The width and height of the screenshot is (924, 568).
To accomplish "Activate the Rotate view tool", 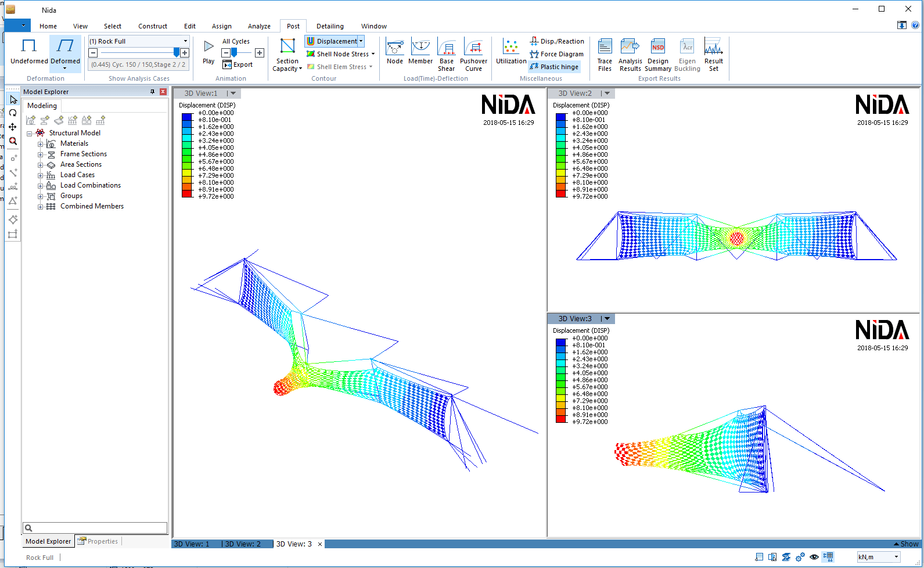I will point(13,113).
